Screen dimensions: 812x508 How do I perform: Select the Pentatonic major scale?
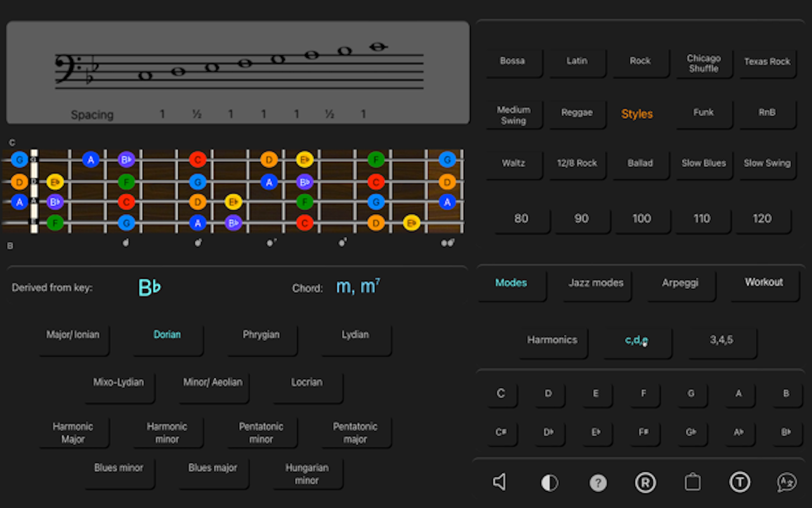pos(355,433)
